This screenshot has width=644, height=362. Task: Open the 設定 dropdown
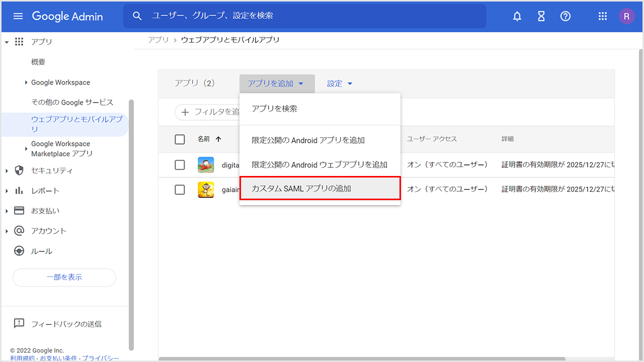pos(340,83)
